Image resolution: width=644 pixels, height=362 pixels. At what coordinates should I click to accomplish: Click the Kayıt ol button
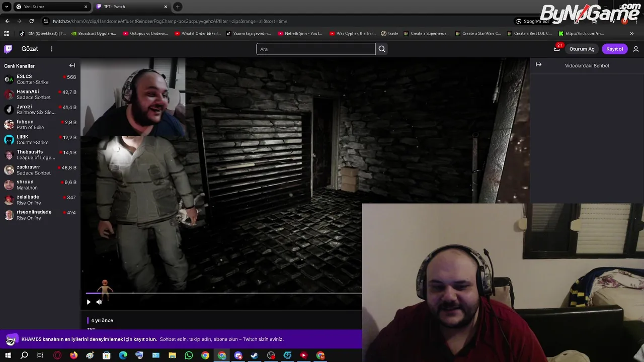tap(614, 49)
